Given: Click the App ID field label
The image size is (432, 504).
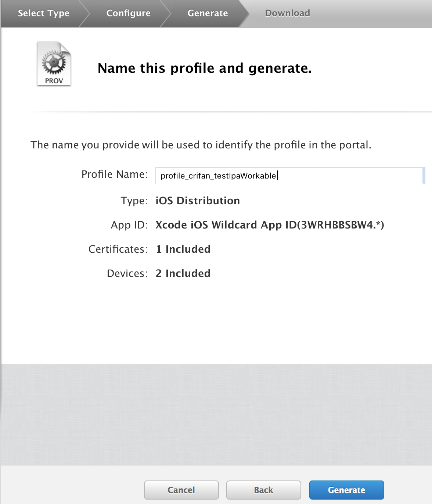Looking at the screenshot, I should (129, 225).
